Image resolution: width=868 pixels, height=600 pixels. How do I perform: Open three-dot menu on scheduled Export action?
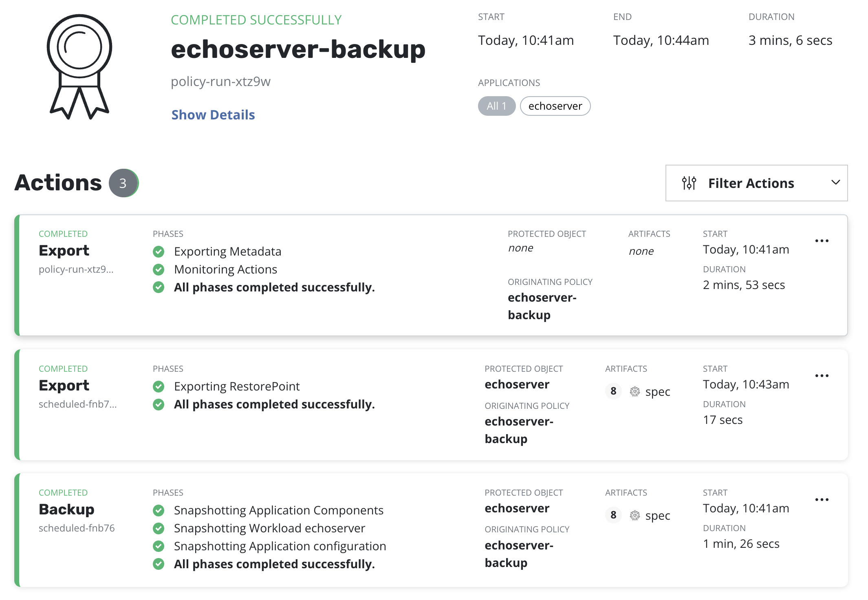[822, 376]
